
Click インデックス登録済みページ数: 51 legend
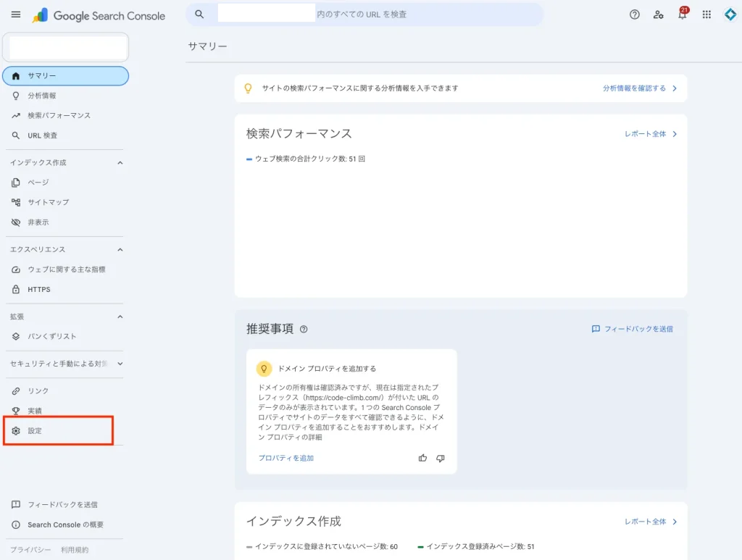click(475, 546)
